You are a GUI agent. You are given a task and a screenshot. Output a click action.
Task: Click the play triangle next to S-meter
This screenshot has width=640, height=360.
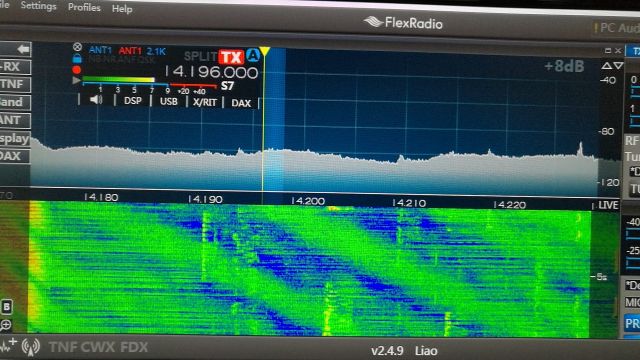coord(76,80)
